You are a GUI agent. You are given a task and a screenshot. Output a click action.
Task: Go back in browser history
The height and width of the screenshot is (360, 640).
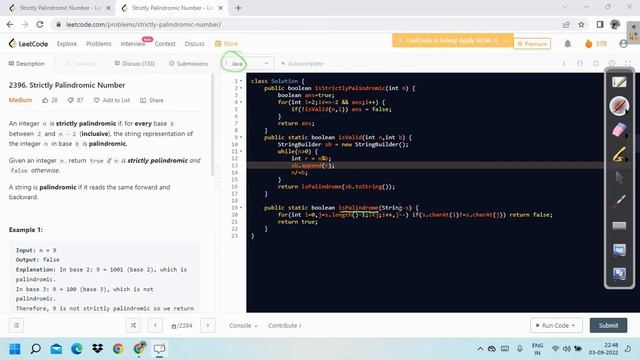pyautogui.click(x=10, y=24)
